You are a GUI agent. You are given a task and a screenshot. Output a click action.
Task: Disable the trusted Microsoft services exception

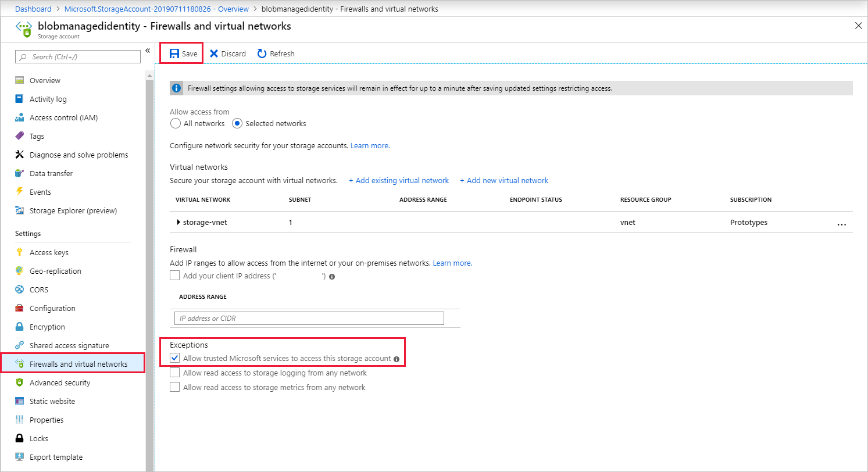point(175,357)
